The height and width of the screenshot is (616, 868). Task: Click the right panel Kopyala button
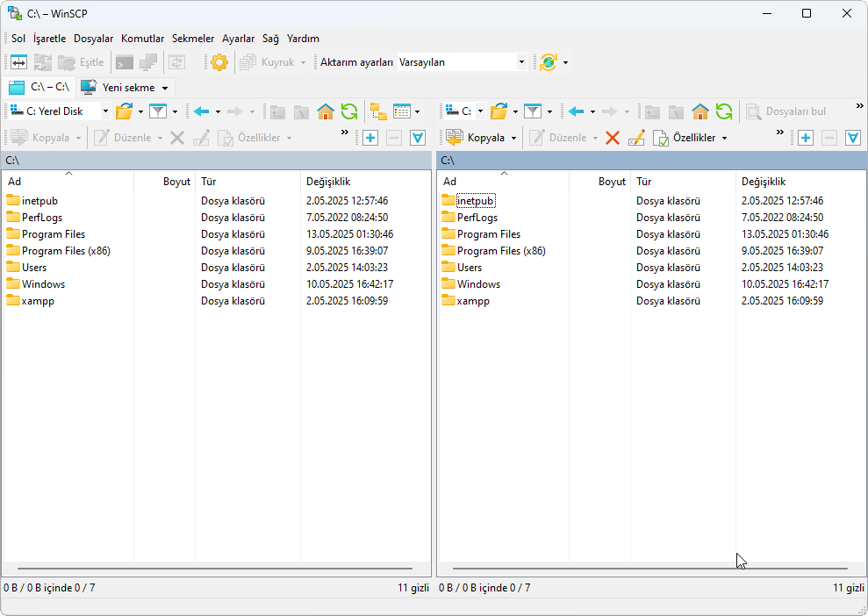point(476,138)
